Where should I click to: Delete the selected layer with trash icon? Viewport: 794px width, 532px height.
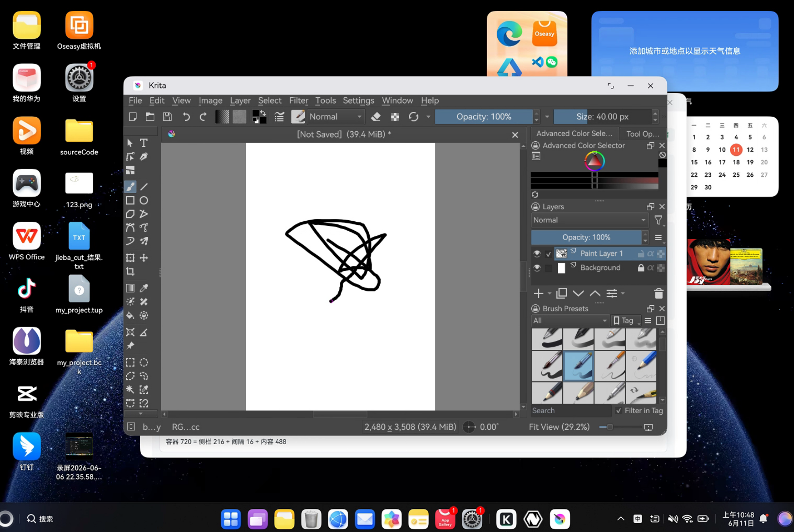(659, 293)
